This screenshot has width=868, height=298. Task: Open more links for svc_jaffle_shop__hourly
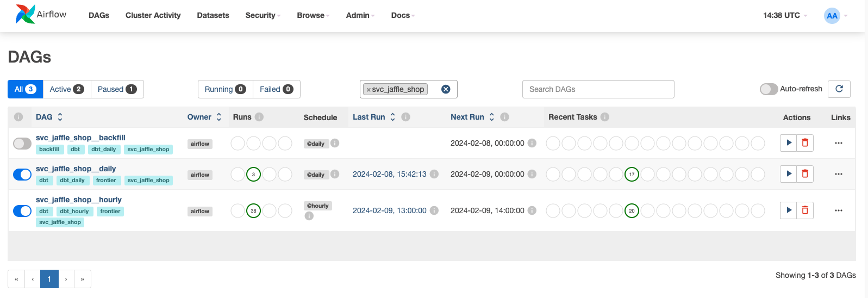pos(838,210)
